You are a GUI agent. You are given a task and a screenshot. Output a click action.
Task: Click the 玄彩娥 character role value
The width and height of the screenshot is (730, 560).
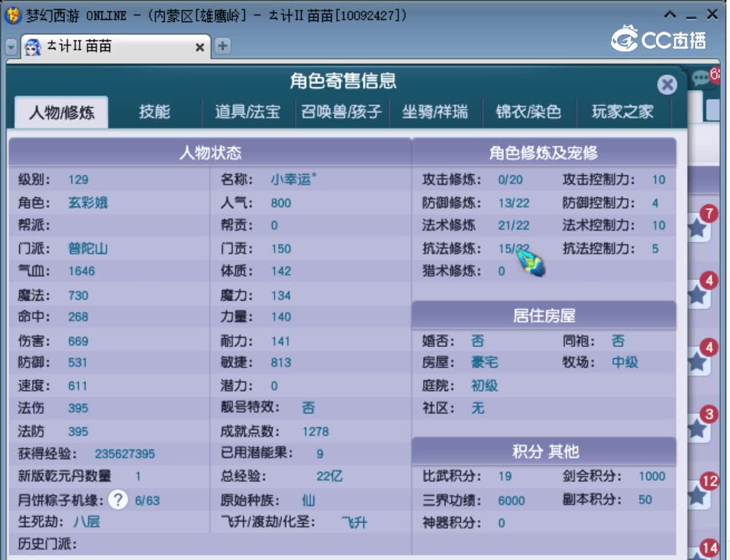(88, 203)
